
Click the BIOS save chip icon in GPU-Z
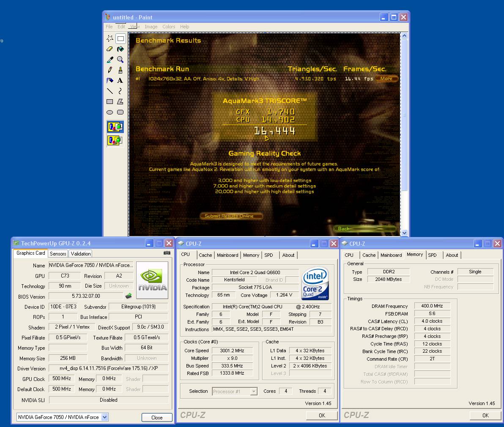129,296
